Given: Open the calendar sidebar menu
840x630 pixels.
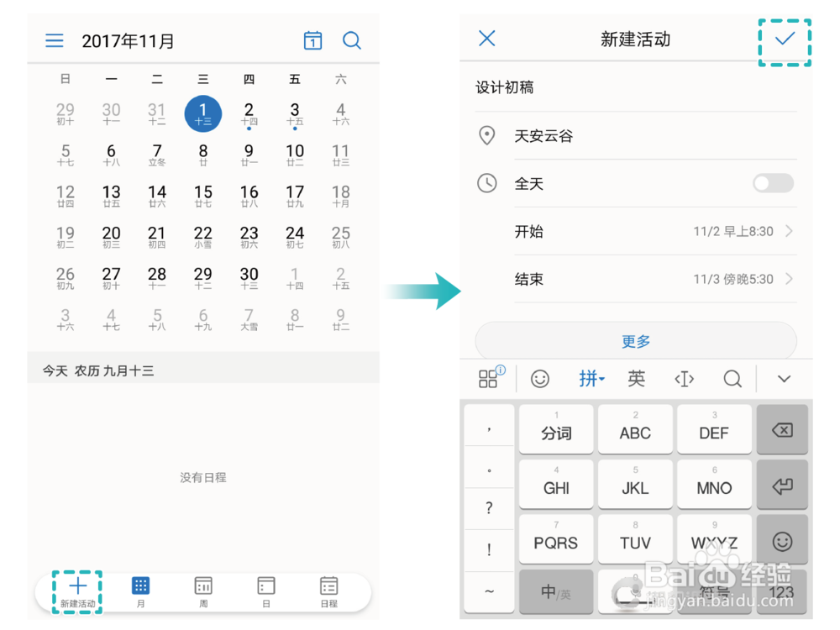Looking at the screenshot, I should pos(54,39).
